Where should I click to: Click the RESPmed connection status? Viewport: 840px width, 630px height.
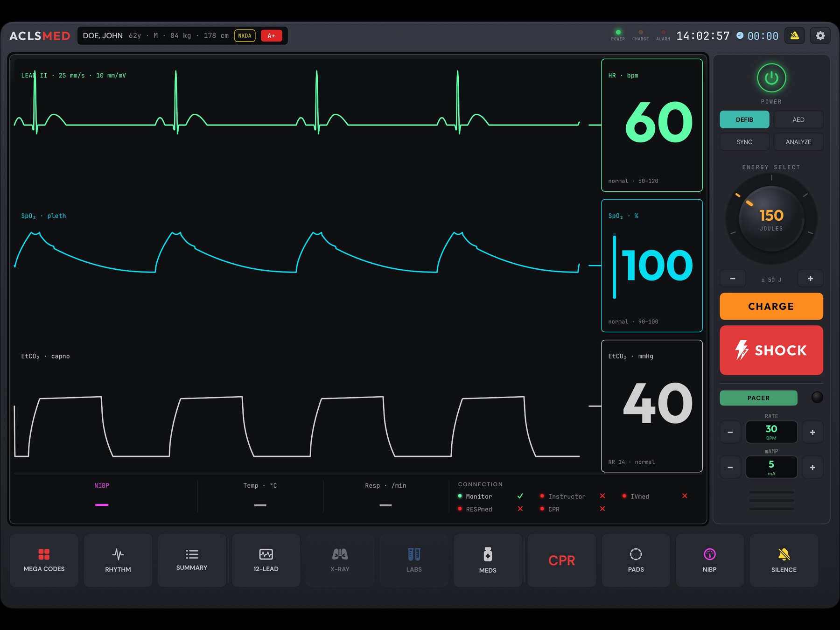[x=490, y=509]
